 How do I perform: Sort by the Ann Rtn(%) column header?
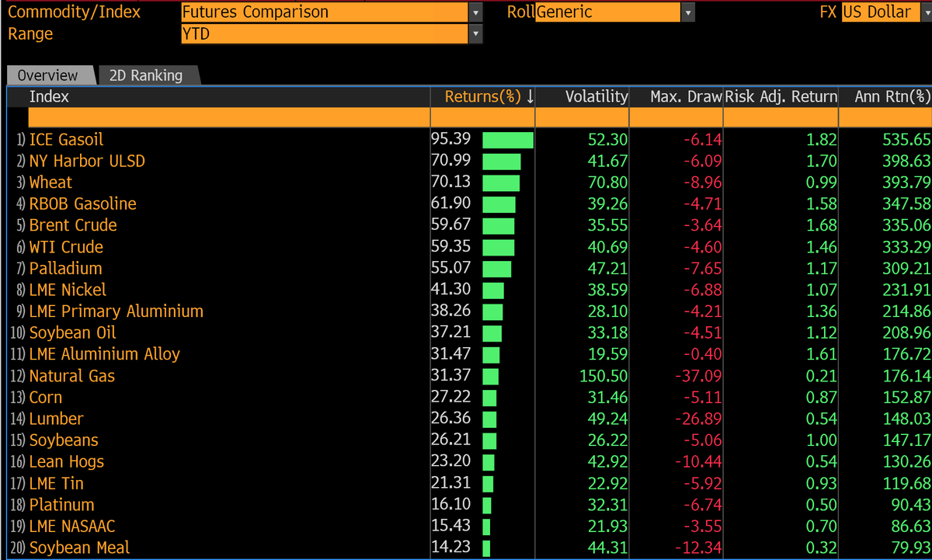point(892,96)
